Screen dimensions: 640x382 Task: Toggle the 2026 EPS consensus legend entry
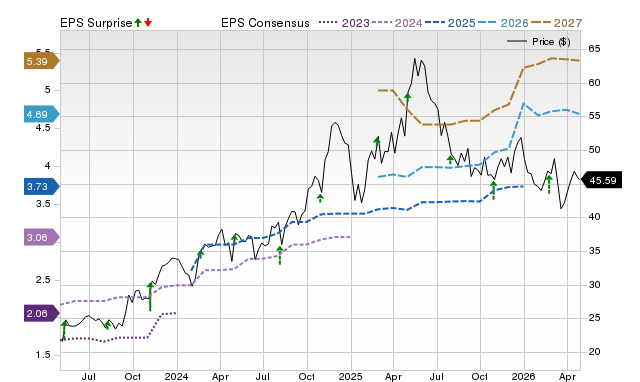(503, 23)
